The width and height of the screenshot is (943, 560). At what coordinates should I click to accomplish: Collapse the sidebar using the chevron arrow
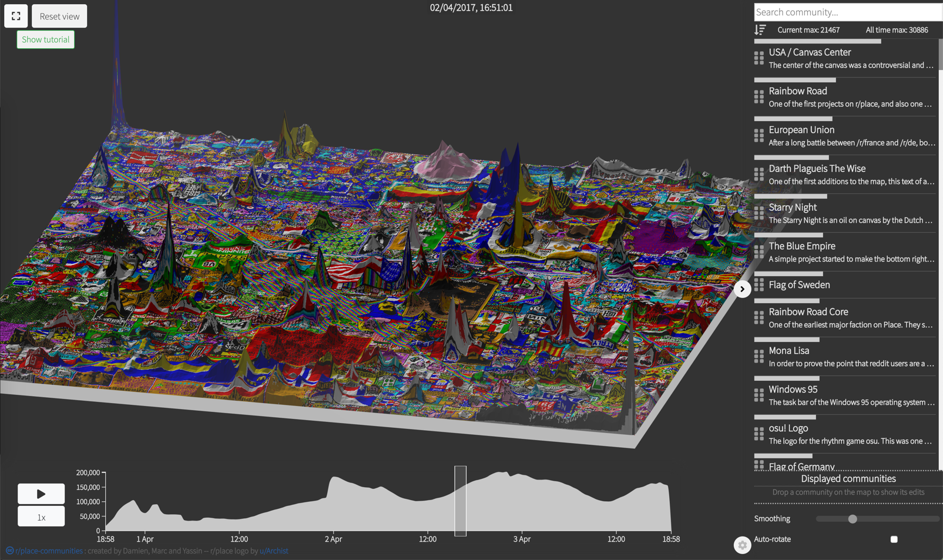(742, 289)
